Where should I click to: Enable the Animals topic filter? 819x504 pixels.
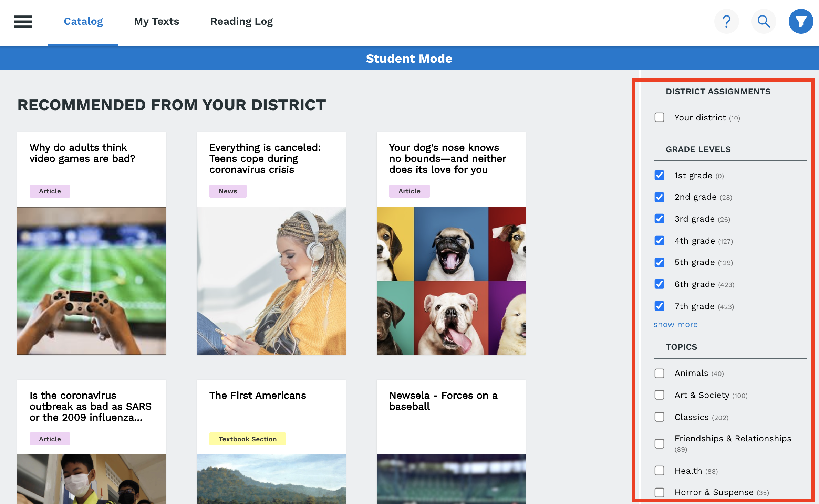(659, 374)
